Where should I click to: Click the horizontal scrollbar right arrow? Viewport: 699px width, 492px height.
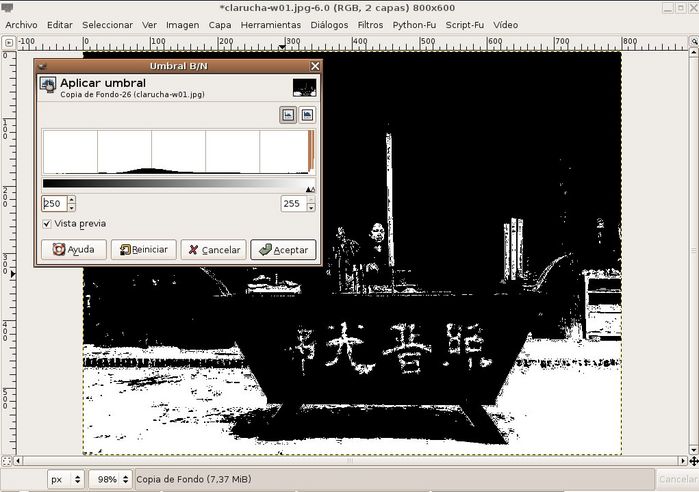pyautogui.click(x=683, y=461)
